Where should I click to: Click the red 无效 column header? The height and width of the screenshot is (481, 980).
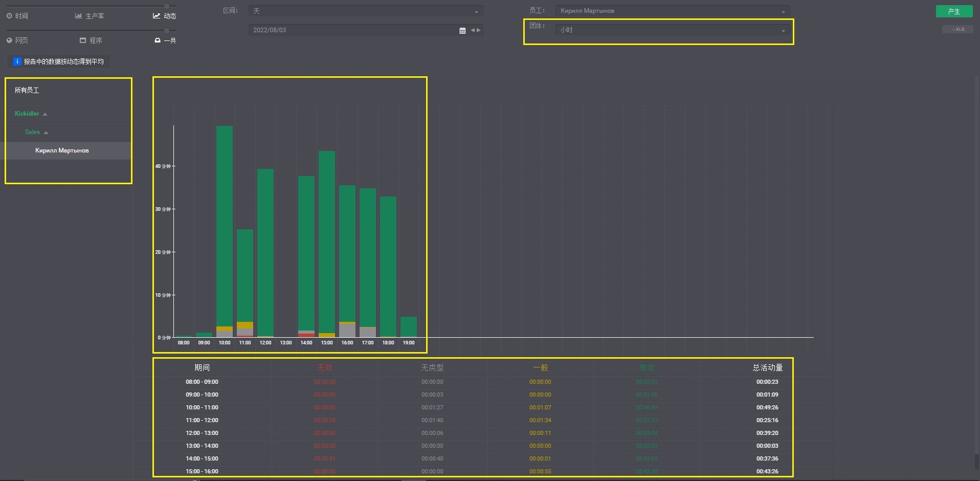[325, 367]
